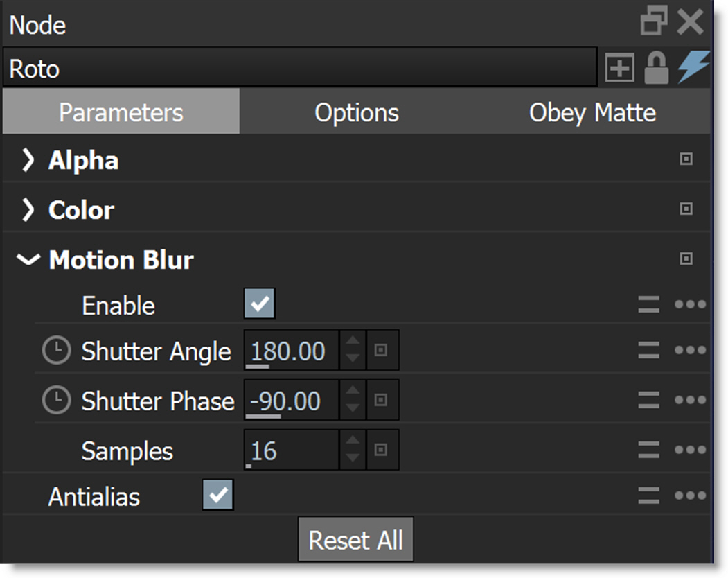Click the plus box icon beside Roto
Screen dimensions: 728x578
(619, 69)
